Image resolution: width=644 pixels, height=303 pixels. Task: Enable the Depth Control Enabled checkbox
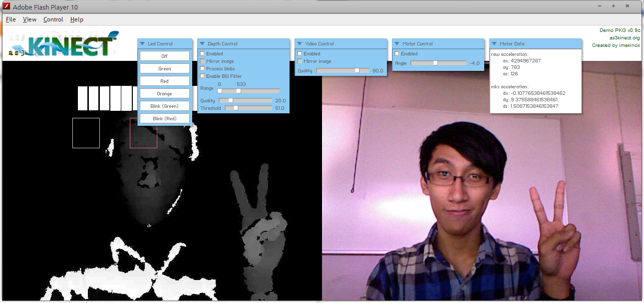pyautogui.click(x=202, y=53)
